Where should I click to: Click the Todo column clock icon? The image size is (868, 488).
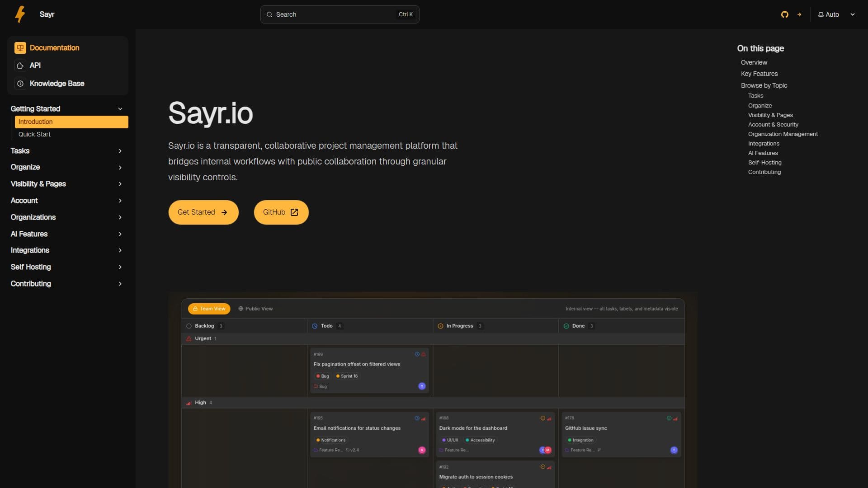pos(315,326)
